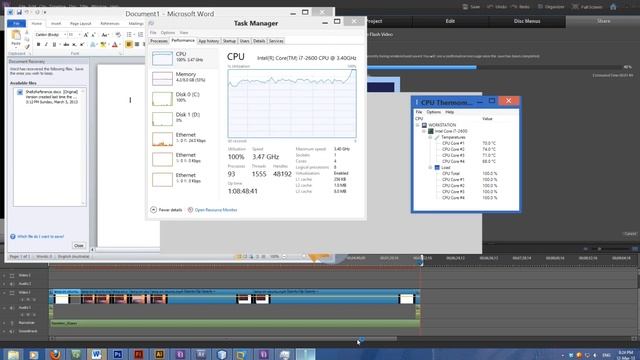Select the recovered ShellsReference.docx file entry
Image resolution: width=640 pixels, height=360 pixels.
(x=49, y=97)
